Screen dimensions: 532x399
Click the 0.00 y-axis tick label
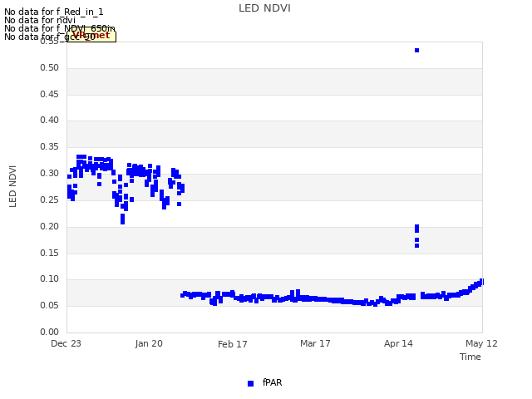[x=50, y=332]
